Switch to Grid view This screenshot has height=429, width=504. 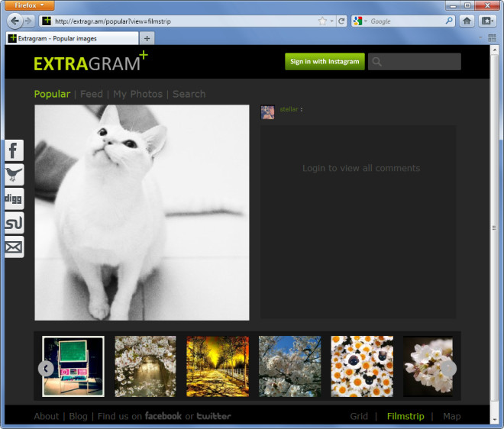point(359,416)
